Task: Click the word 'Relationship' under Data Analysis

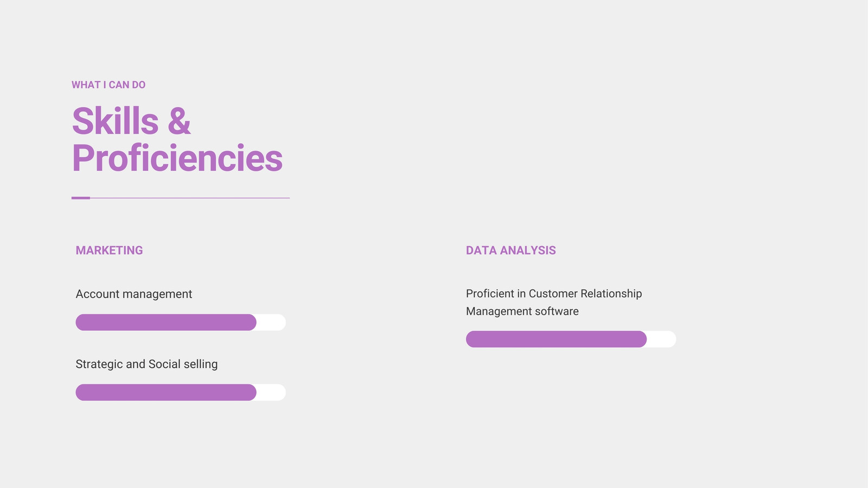Action: click(611, 293)
